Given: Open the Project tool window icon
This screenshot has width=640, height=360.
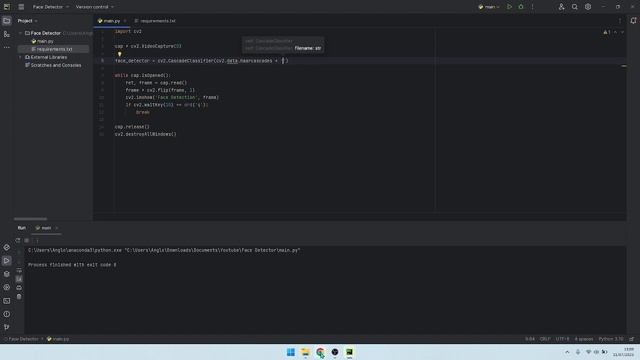Looking at the screenshot, I should pos(7,21).
